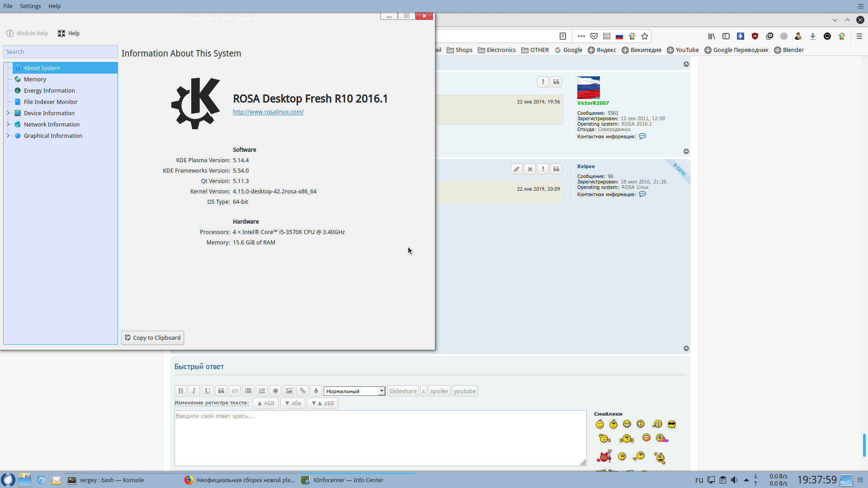Expand Graphical Information tree node

click(8, 136)
